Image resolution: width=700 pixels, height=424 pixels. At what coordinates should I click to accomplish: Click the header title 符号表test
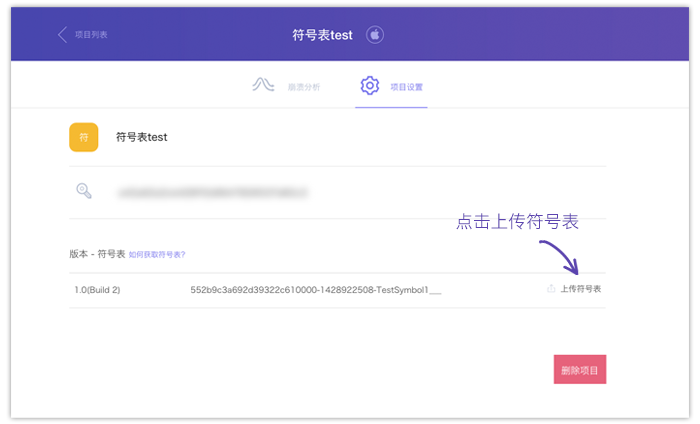point(322,35)
